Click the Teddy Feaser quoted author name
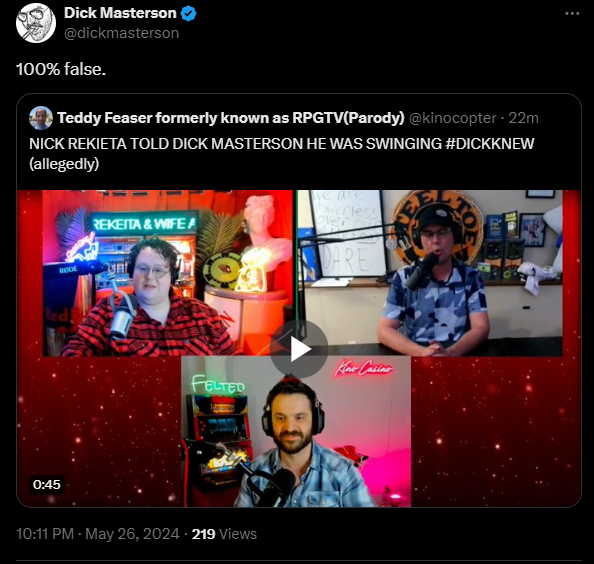Image resolution: width=594 pixels, height=564 pixels. click(x=231, y=118)
